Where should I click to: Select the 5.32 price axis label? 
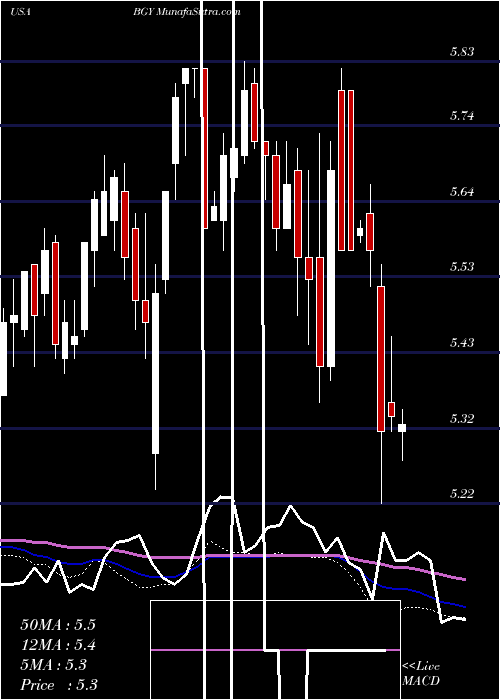[462, 419]
